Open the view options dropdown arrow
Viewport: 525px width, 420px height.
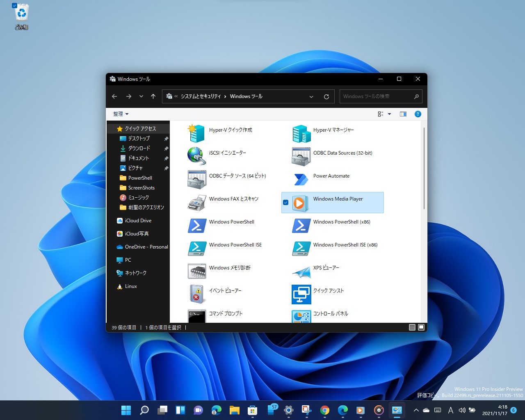[x=389, y=114]
